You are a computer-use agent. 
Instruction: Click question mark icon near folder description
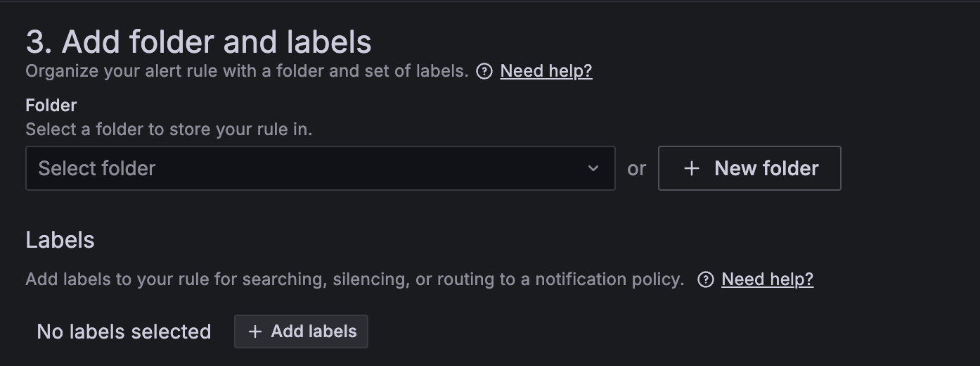click(x=484, y=71)
